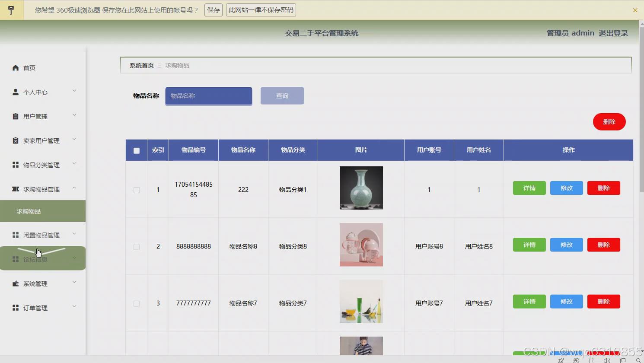
Task: Click the 物品分类1 cell
Action: (x=293, y=190)
